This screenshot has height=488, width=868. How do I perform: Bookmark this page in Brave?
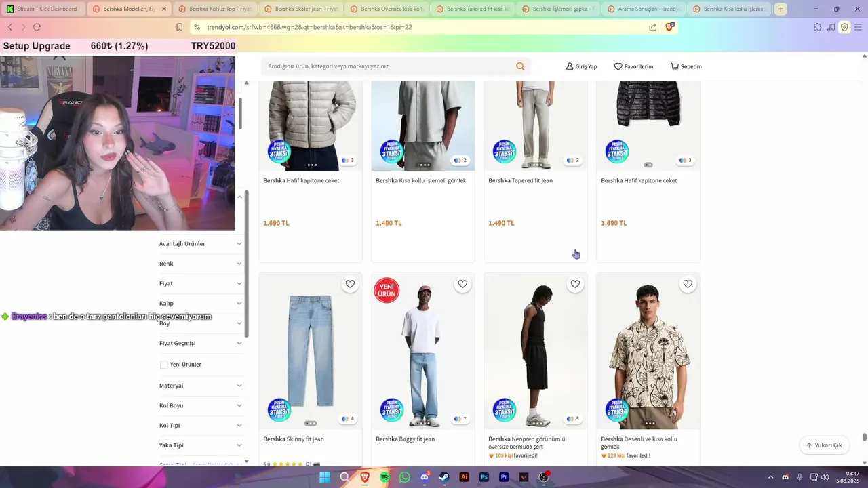tap(179, 27)
